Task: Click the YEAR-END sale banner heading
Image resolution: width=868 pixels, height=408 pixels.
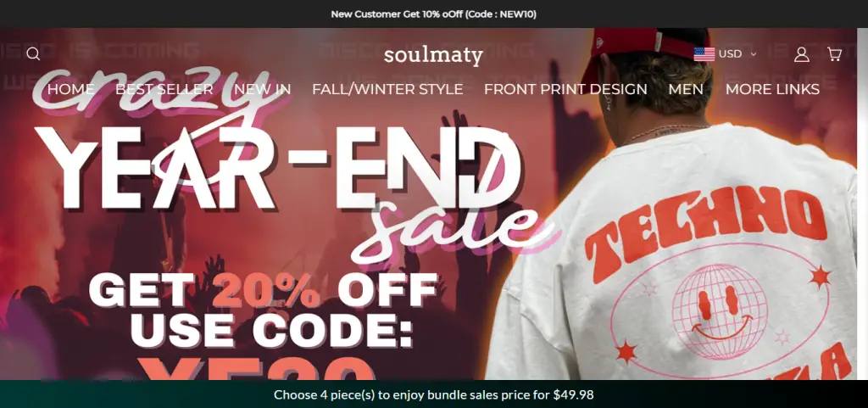Action: pos(280,168)
